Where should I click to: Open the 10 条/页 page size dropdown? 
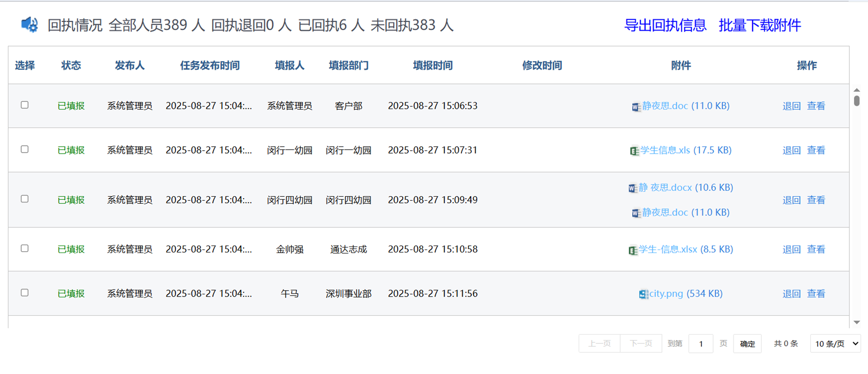(835, 344)
